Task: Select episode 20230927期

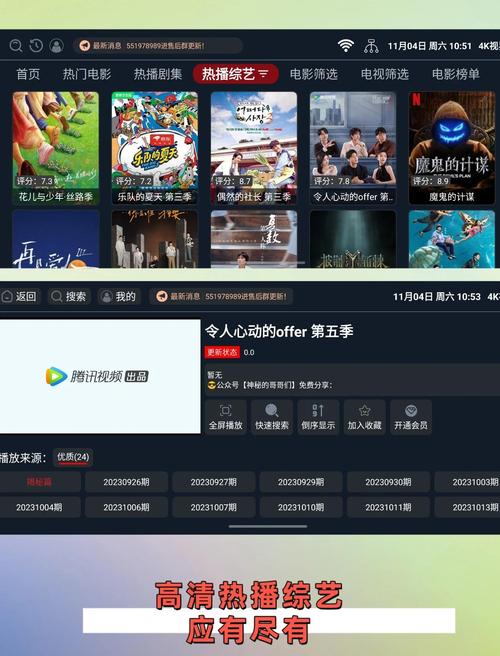Action: point(214,482)
